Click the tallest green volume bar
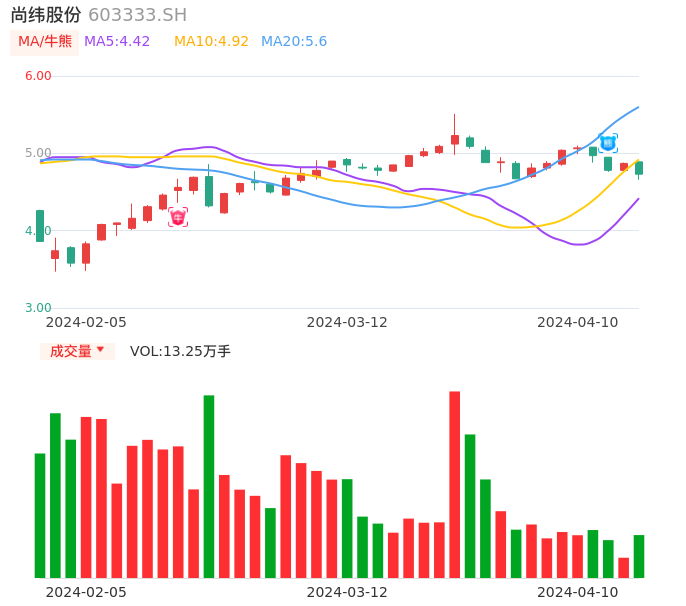Image resolution: width=686 pixels, height=606 pixels. click(209, 486)
